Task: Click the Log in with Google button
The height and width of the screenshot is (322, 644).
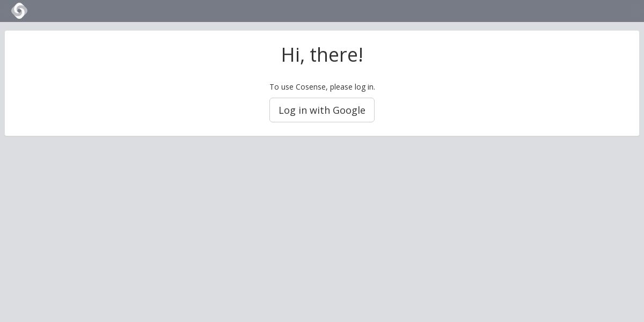Action: tap(322, 110)
